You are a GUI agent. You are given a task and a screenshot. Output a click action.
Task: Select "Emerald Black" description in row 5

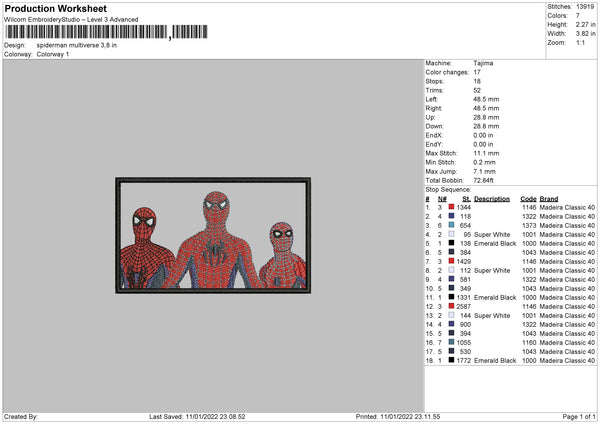495,243
